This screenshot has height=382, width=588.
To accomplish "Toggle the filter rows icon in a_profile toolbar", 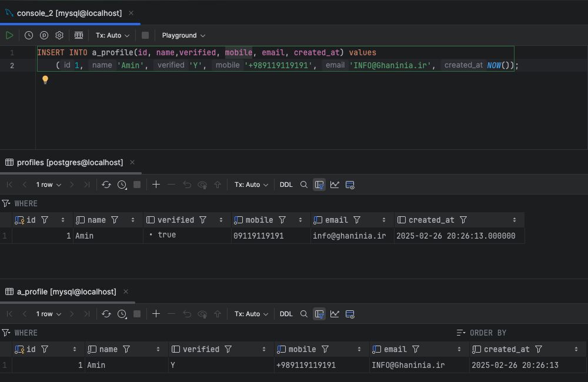I will tap(319, 314).
